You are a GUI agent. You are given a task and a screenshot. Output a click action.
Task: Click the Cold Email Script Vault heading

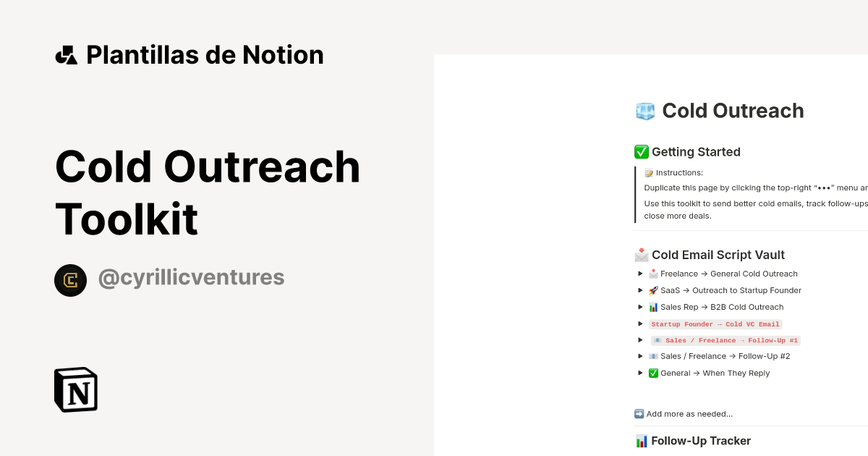(x=718, y=254)
